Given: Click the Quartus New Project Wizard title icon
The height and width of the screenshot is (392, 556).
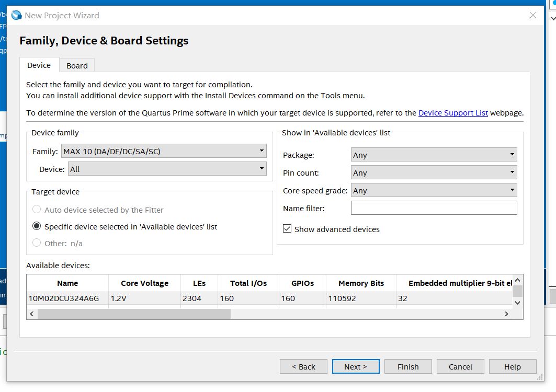Looking at the screenshot, I should point(17,15).
